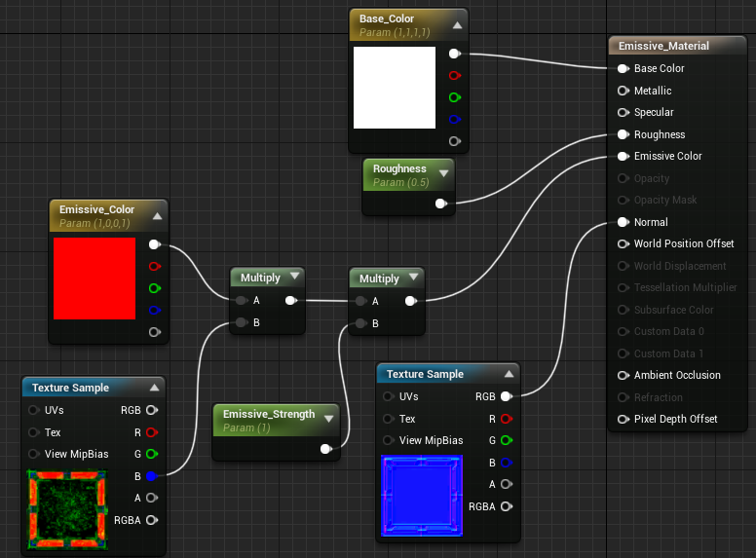756x558 pixels.
Task: Click the UVs input pin of the left Texture Sample
Action: [34, 410]
